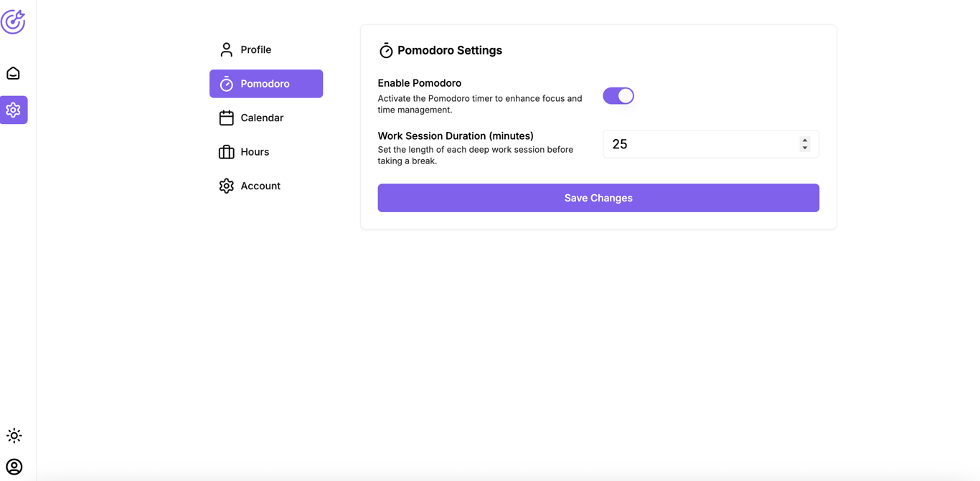
Task: Focus the Work Session Duration field
Action: pyautogui.click(x=699, y=144)
